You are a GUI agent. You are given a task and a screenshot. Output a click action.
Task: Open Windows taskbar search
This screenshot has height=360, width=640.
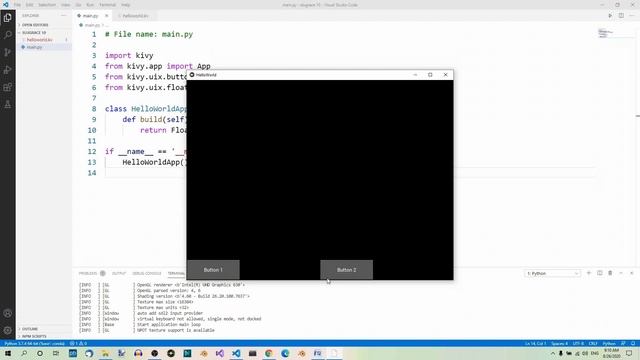tap(24, 353)
